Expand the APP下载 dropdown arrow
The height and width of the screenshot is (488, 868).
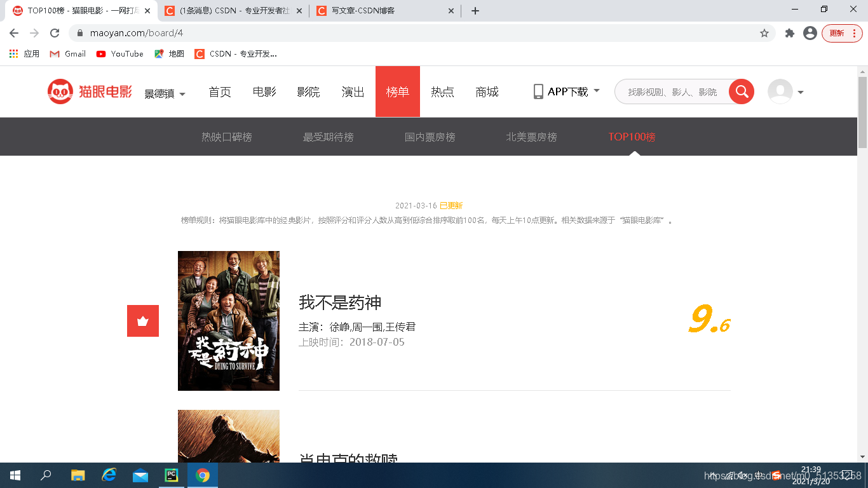(597, 91)
